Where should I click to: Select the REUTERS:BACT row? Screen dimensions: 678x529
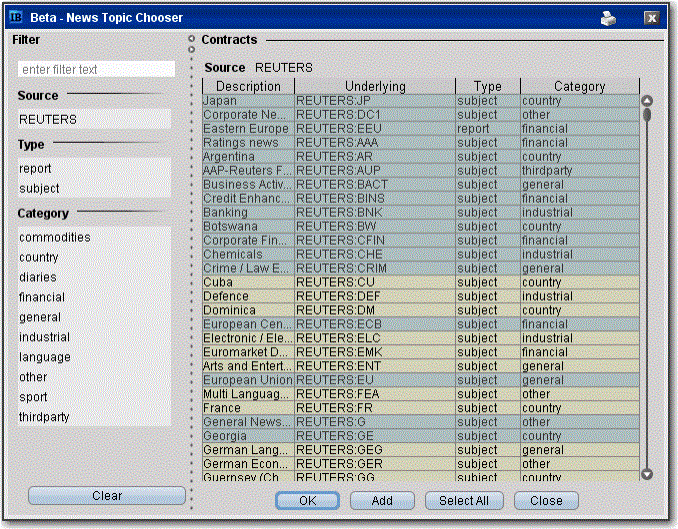point(421,184)
